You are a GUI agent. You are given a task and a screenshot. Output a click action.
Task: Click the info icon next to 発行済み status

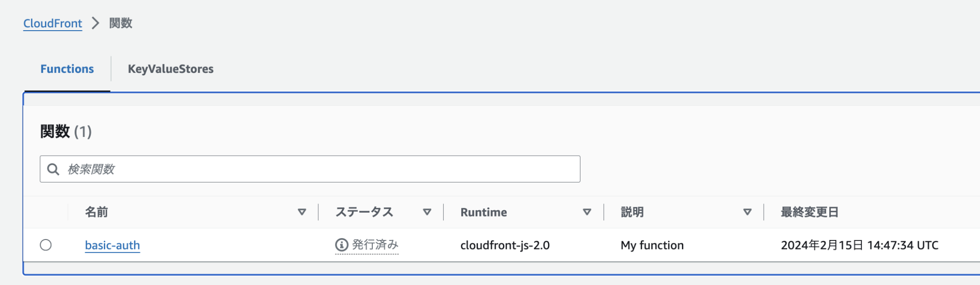(x=340, y=244)
